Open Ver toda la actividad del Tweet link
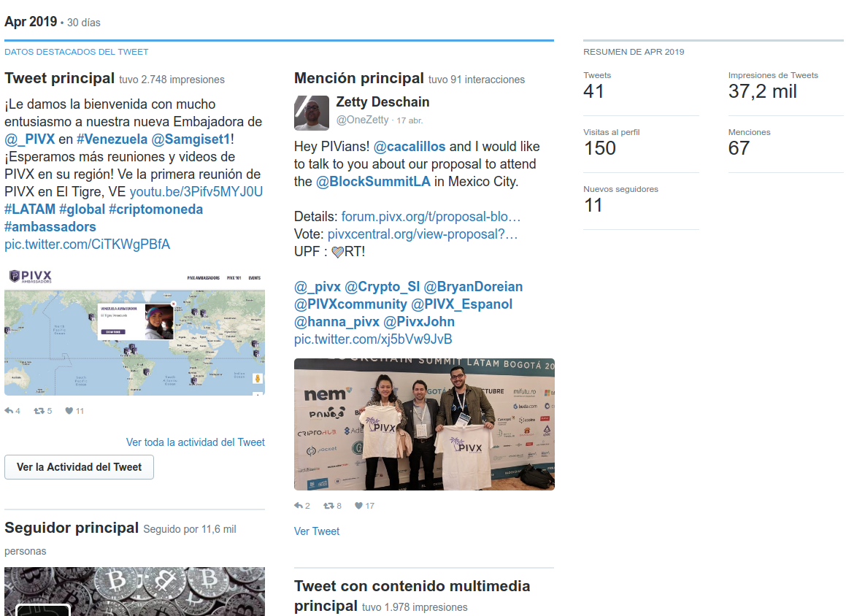 (196, 442)
